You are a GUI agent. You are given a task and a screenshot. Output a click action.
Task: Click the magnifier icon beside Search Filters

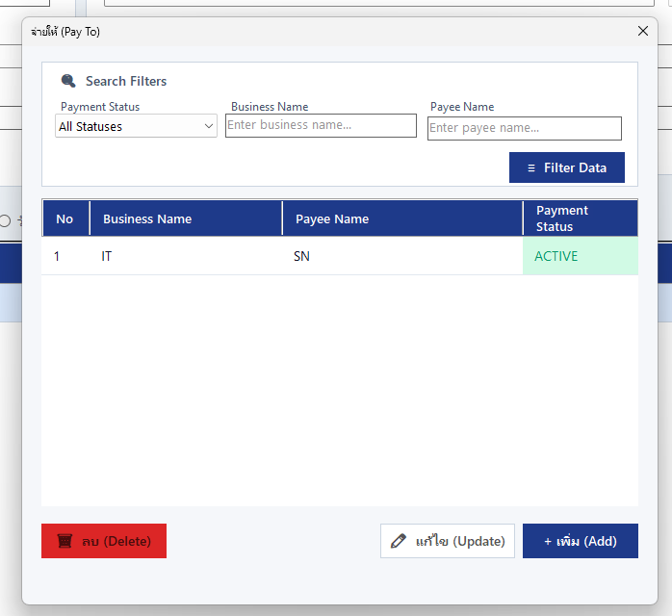click(x=68, y=81)
